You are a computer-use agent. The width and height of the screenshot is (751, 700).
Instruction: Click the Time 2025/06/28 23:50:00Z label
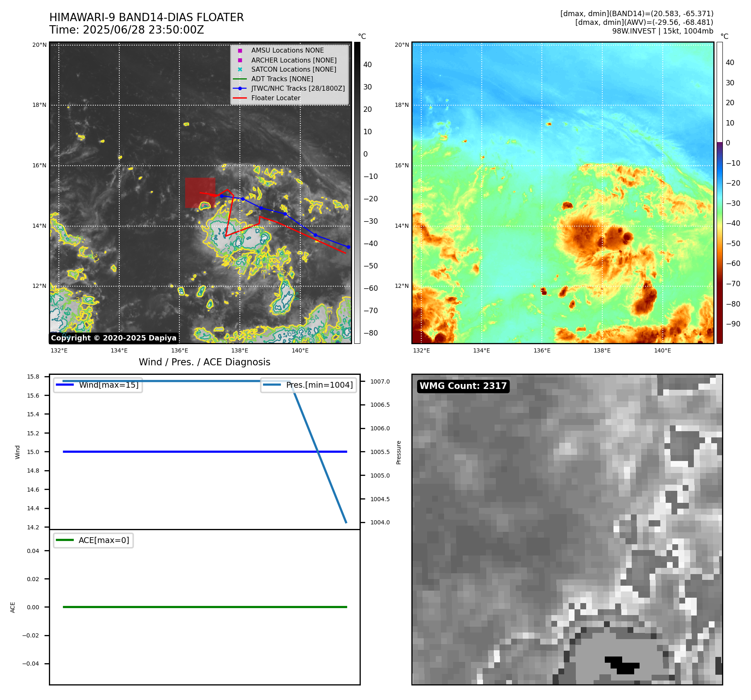point(127,30)
